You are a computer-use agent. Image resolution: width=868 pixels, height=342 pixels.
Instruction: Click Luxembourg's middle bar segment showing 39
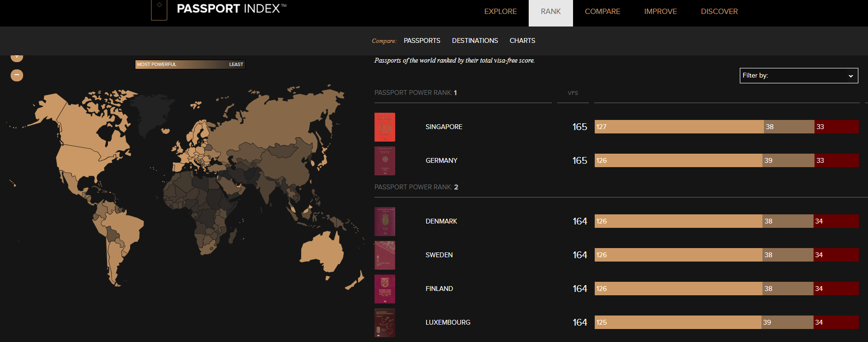click(787, 322)
